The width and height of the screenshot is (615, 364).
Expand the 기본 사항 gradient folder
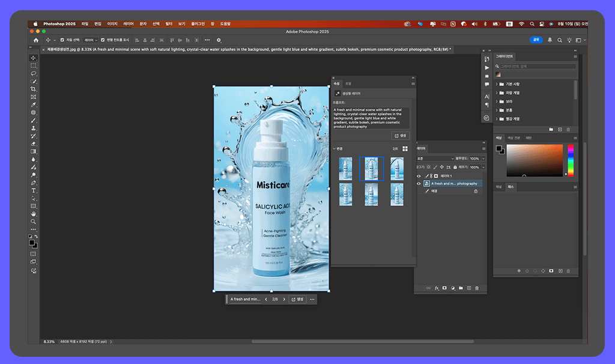(x=497, y=84)
